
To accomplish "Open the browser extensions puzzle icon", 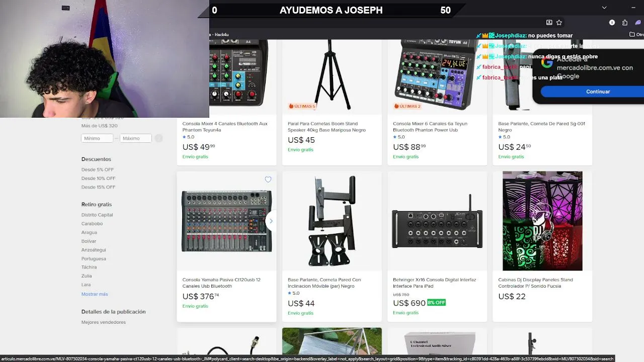I will (x=625, y=23).
